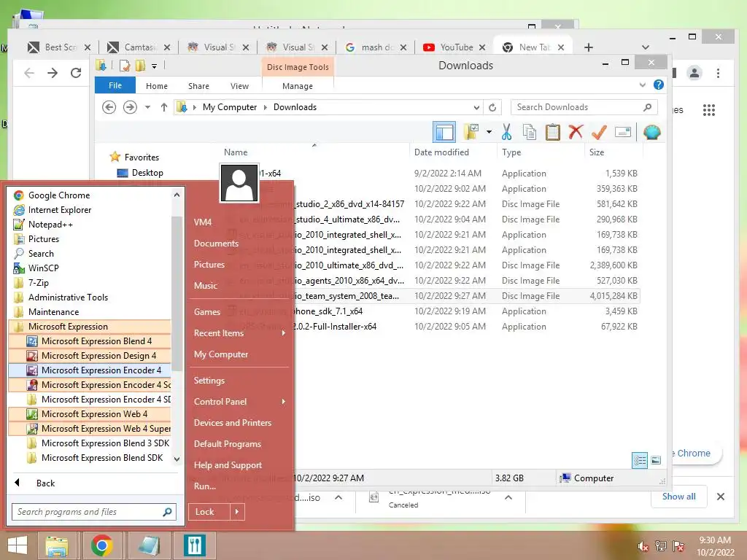Sort files by the Size column

click(x=597, y=152)
